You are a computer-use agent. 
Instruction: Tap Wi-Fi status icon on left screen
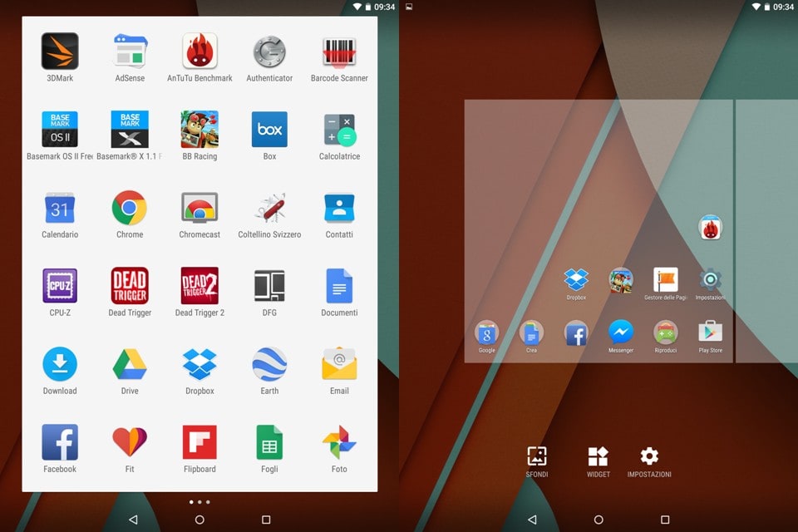click(357, 7)
